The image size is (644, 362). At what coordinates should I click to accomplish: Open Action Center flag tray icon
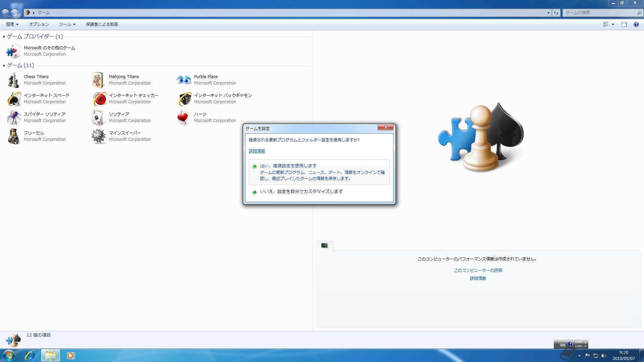point(587,356)
